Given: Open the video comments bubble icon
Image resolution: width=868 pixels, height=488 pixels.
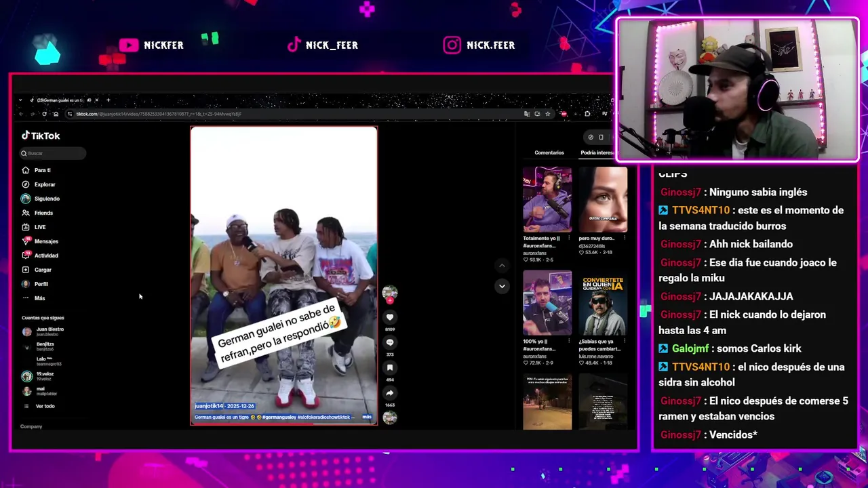Looking at the screenshot, I should [390, 342].
